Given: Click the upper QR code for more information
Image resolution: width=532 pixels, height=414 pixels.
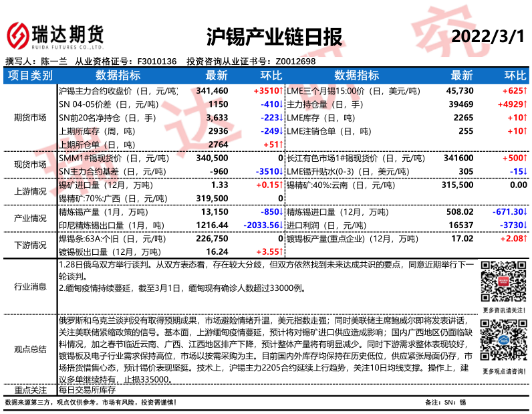Looking at the screenshot, I should 503,284.
